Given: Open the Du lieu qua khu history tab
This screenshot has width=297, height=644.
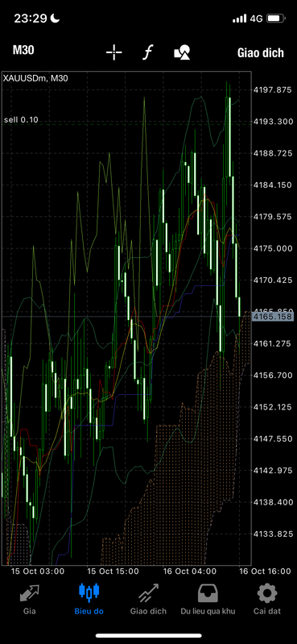Looking at the screenshot, I should pos(208,600).
